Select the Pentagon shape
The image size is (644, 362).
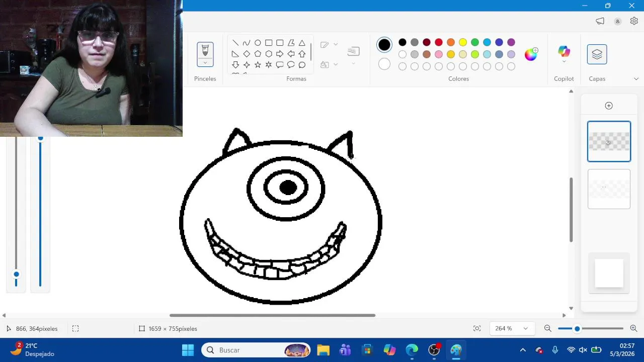(x=258, y=54)
